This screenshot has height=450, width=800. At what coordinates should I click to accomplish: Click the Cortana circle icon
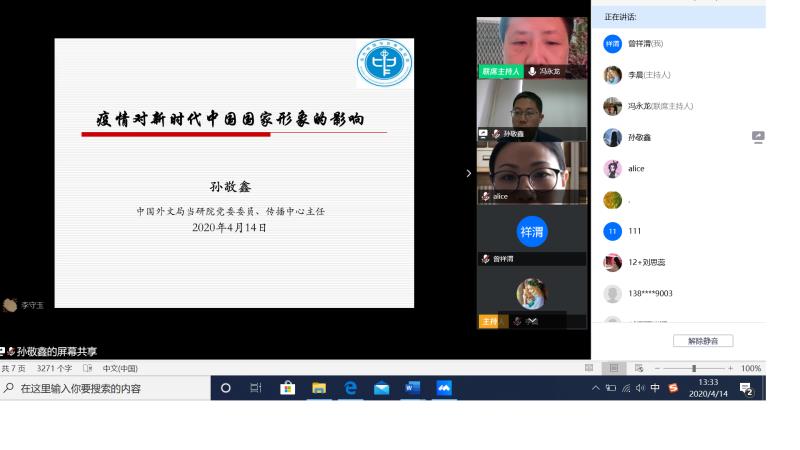(225, 388)
